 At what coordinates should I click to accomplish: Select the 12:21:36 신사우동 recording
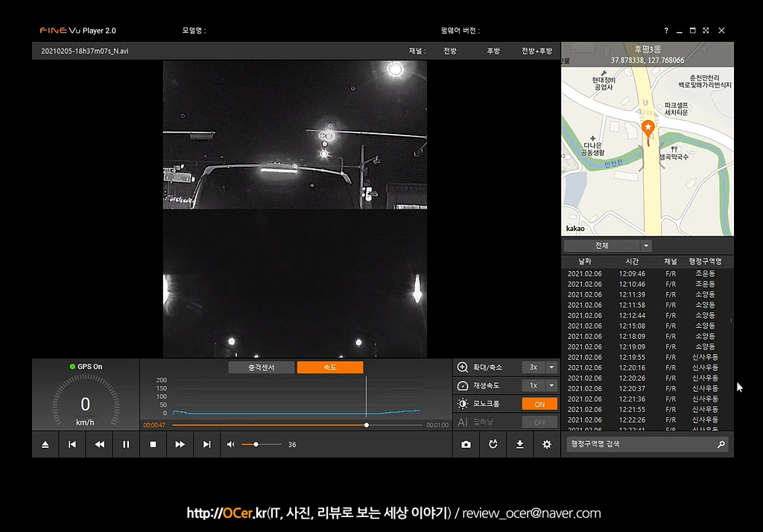(x=645, y=399)
